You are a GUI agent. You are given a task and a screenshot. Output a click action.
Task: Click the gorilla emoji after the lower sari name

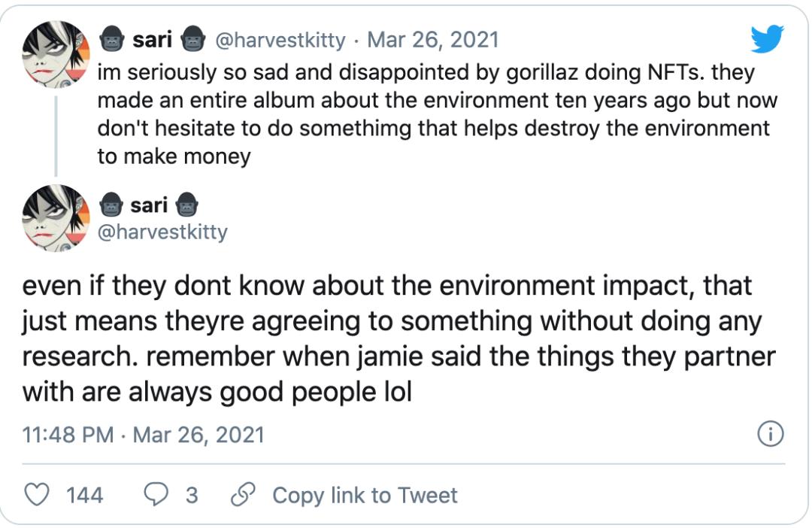point(187,205)
